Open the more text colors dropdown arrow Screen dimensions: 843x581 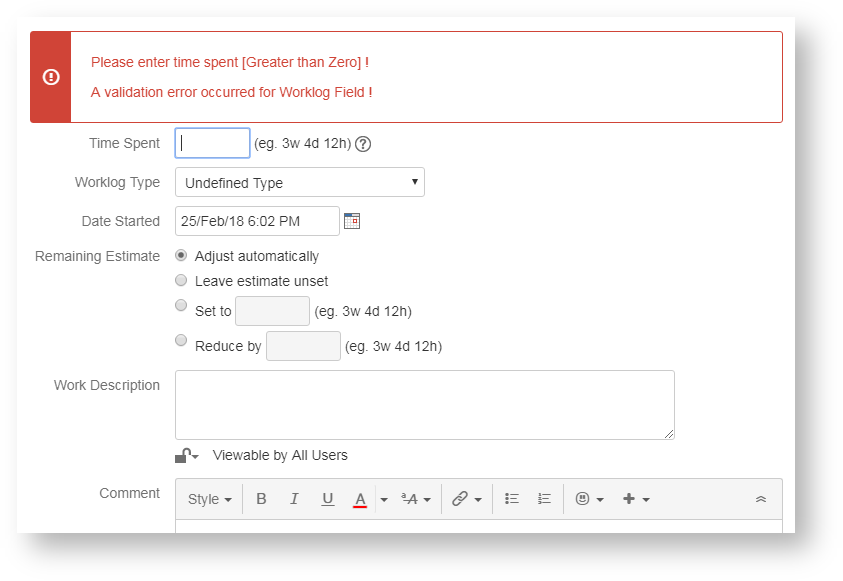tap(384, 499)
